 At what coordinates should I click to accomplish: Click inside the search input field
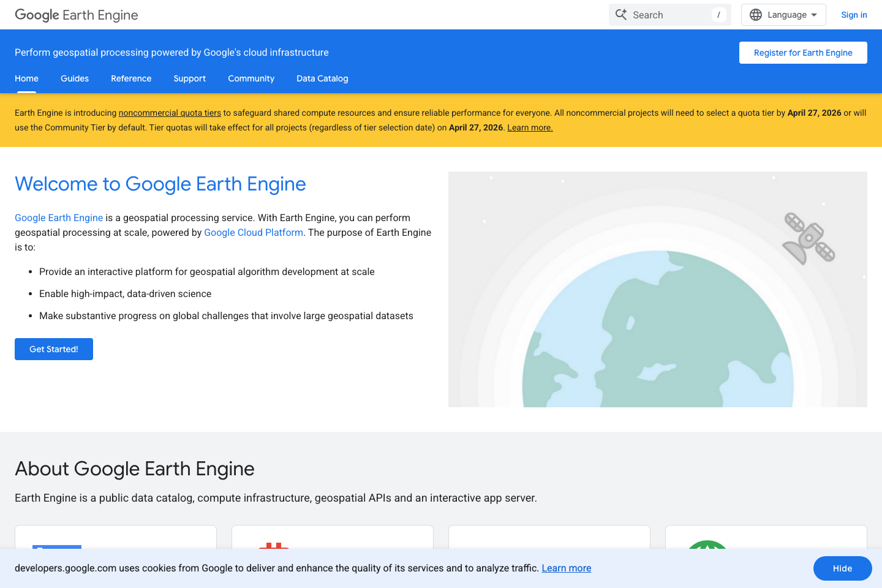click(x=668, y=14)
